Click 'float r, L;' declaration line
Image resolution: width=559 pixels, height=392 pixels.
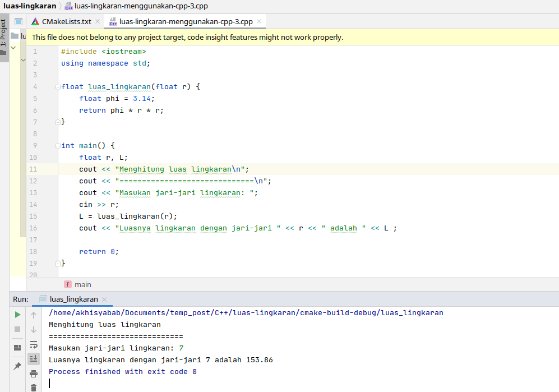[x=103, y=157]
